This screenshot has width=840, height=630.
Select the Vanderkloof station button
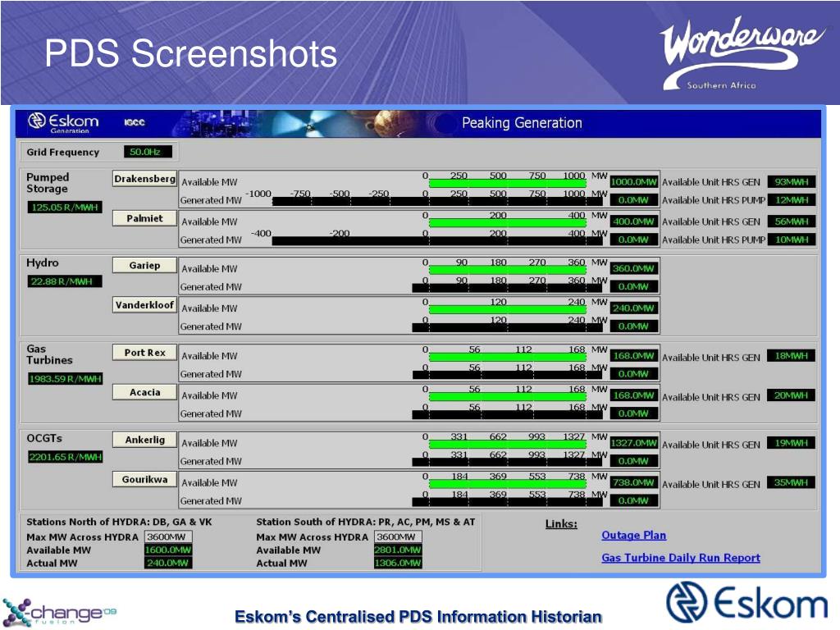(144, 305)
